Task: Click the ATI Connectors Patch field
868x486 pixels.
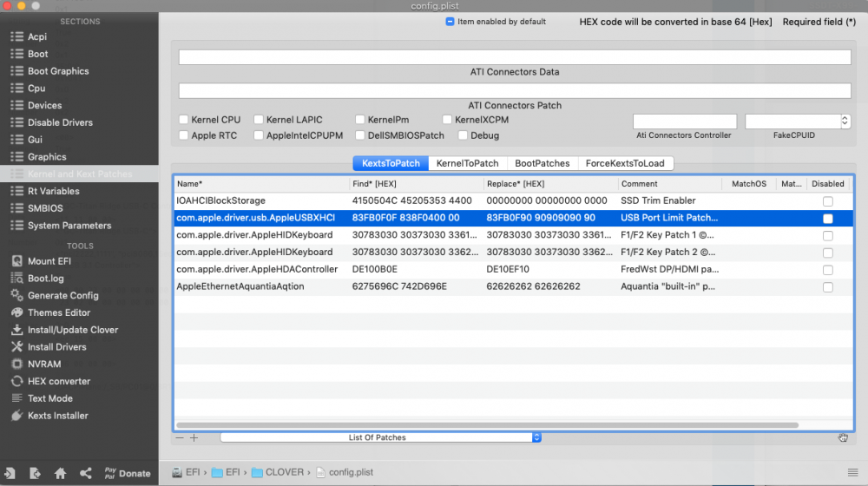Action: coord(515,90)
